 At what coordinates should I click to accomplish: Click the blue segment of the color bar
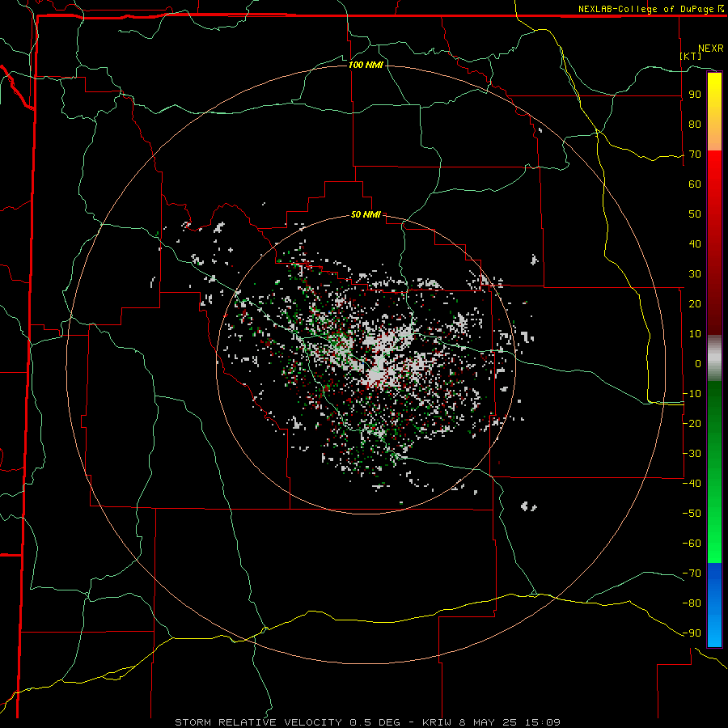pyautogui.click(x=714, y=605)
